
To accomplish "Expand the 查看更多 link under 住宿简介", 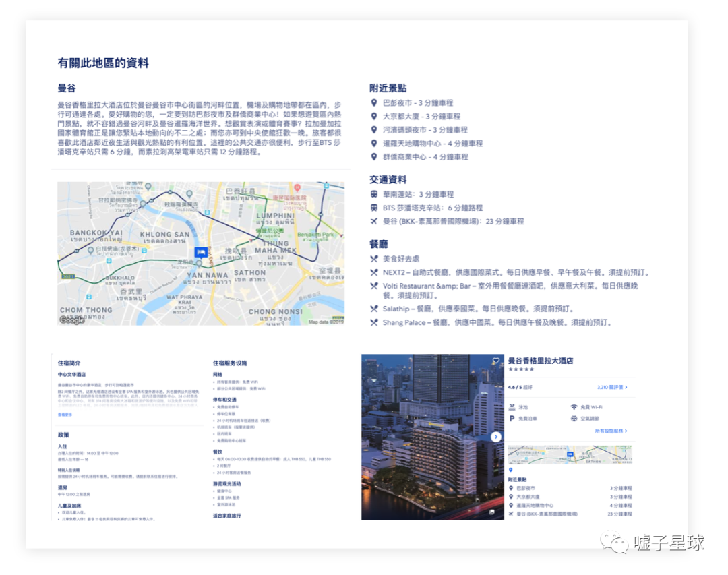I will tap(65, 415).
